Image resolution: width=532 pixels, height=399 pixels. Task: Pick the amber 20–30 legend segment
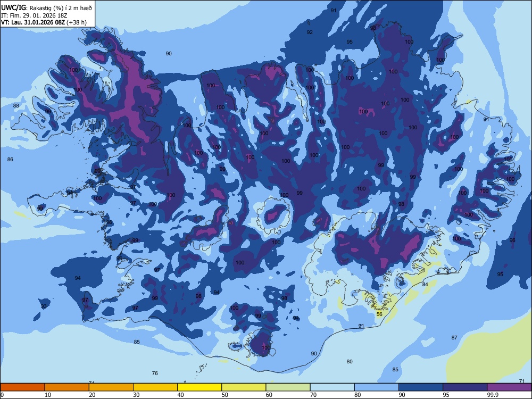(x=111, y=387)
